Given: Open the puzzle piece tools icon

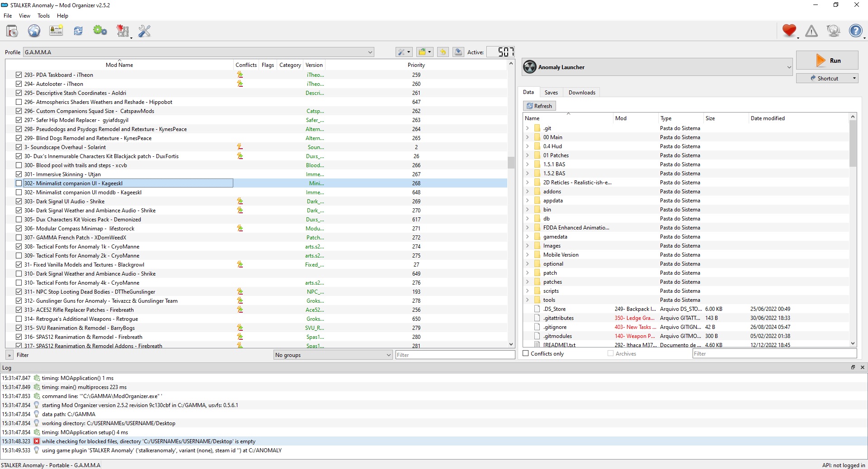Looking at the screenshot, I should pyautogui.click(x=123, y=31).
